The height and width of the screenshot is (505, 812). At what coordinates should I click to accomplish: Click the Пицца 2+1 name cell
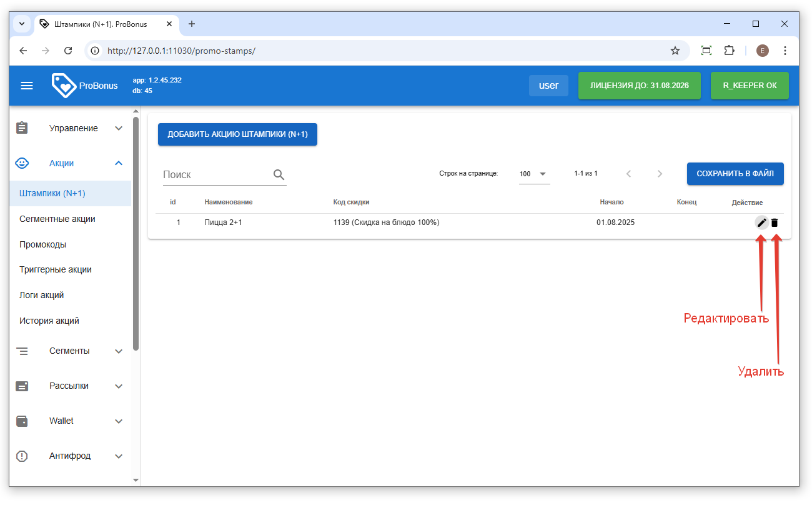pyautogui.click(x=223, y=222)
